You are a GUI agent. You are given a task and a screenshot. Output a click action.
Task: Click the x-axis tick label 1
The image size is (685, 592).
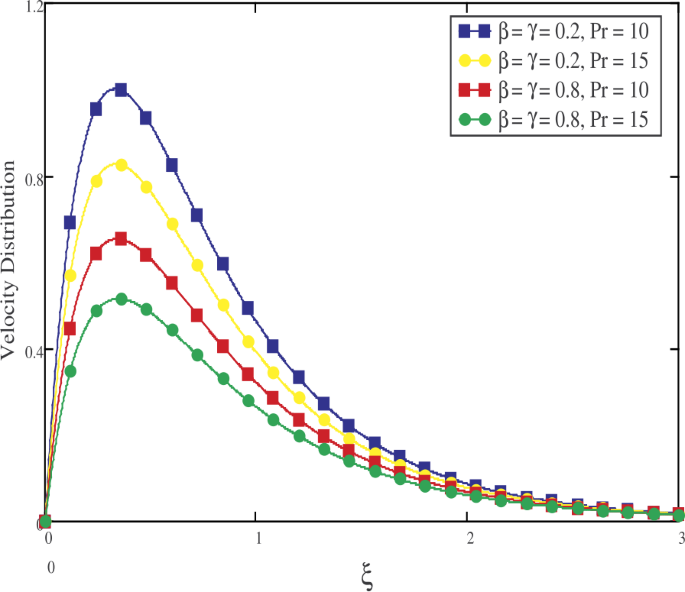259,539
